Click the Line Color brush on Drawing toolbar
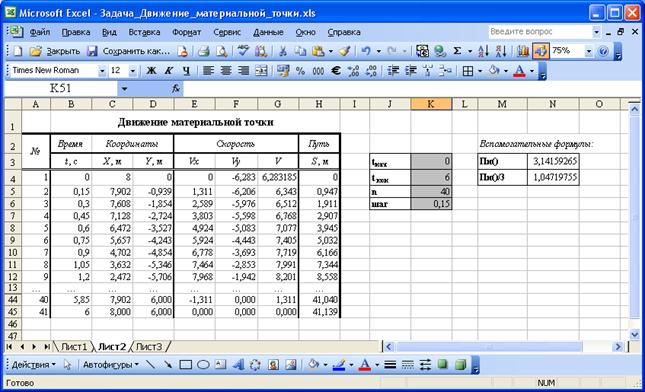 (339, 364)
